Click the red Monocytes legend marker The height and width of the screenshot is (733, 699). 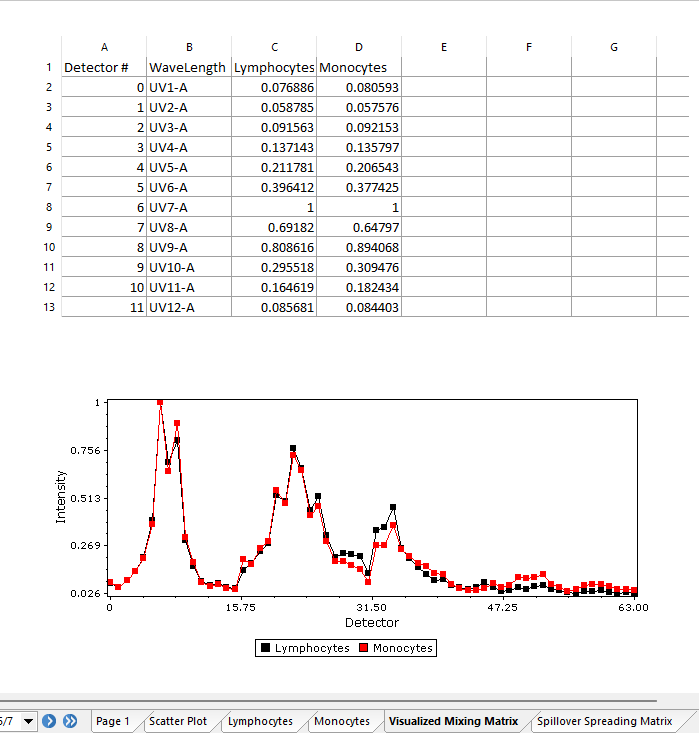(x=364, y=648)
